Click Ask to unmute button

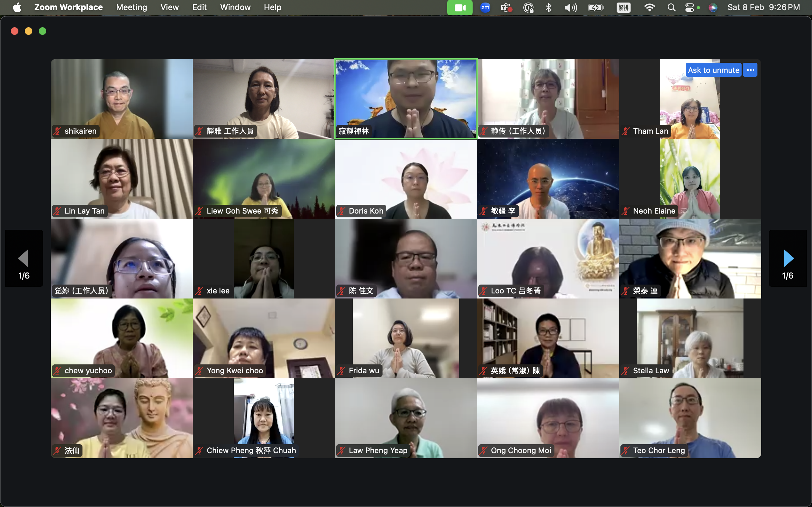pos(713,70)
